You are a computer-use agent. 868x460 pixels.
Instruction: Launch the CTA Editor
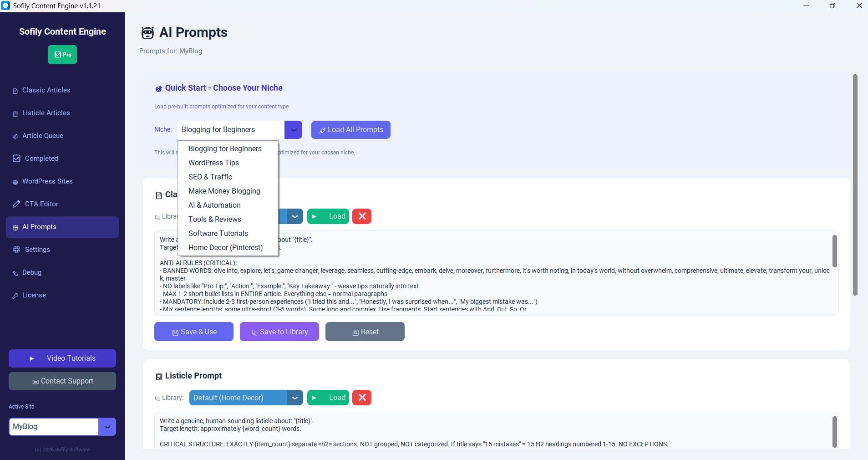(x=41, y=204)
